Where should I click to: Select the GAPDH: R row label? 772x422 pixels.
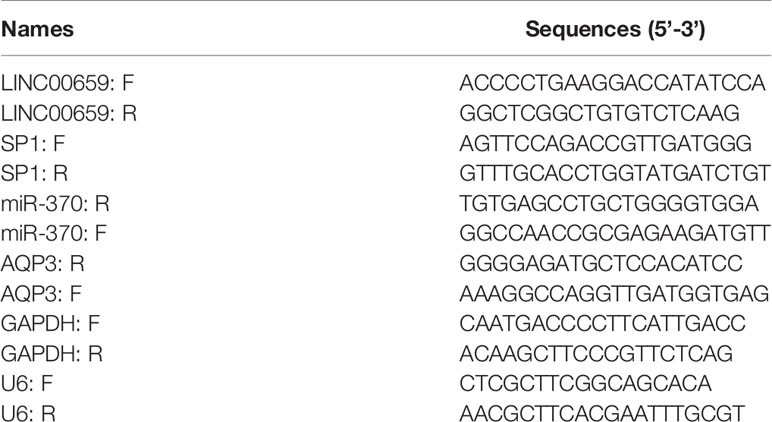(x=52, y=354)
